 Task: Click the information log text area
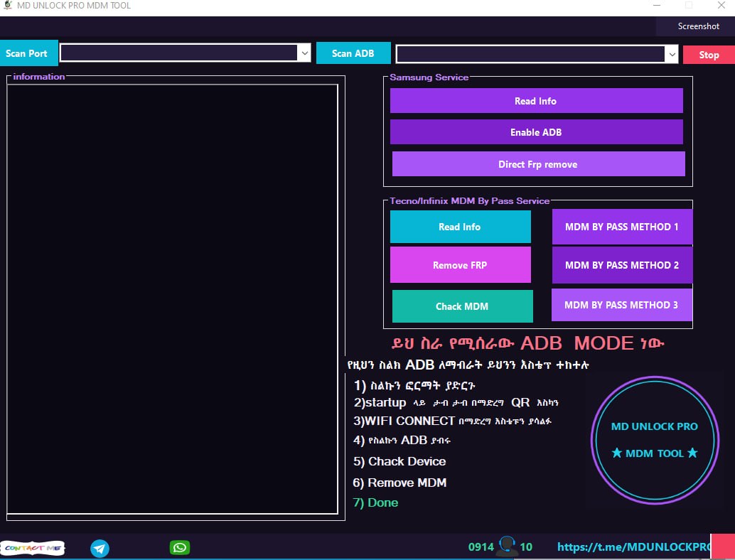[173, 299]
